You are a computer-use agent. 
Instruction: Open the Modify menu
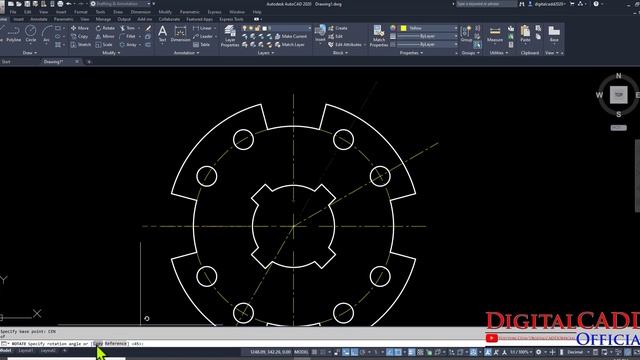[x=165, y=12]
